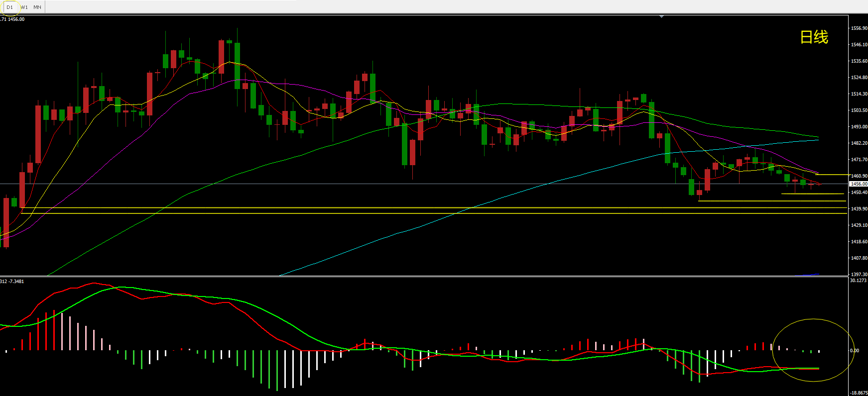
Task: Click the 1397.30 price axis label
Action: pyautogui.click(x=859, y=274)
